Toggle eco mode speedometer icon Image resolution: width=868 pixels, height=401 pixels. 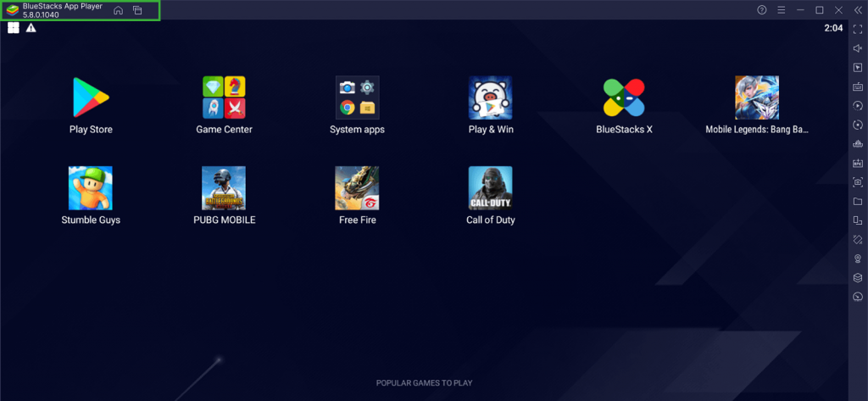pos(858,297)
